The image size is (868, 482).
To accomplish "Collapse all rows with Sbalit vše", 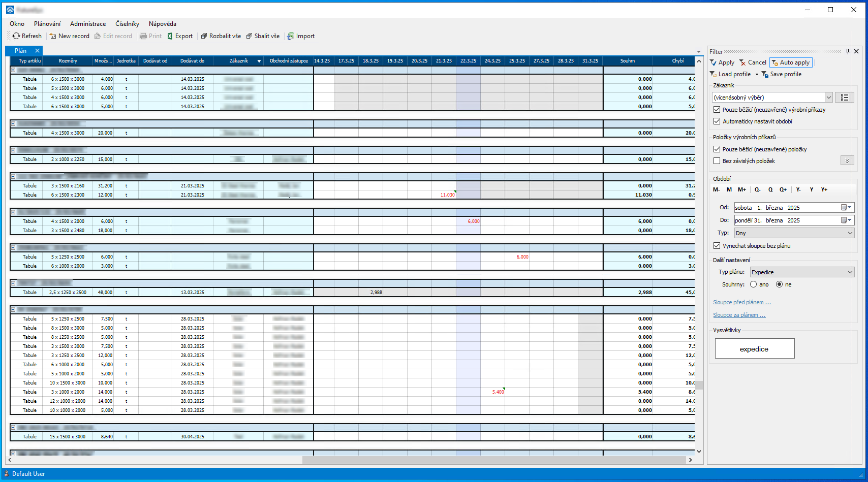I will tap(249, 36).
